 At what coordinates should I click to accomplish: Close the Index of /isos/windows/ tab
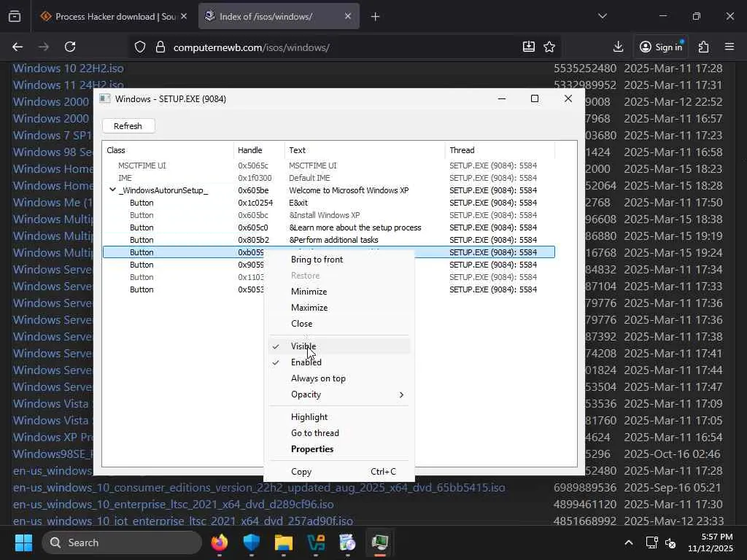[348, 16]
